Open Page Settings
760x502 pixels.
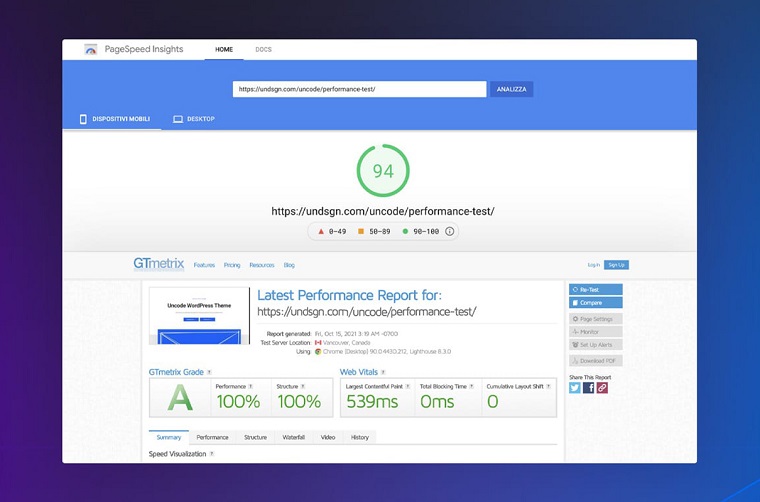pos(596,319)
